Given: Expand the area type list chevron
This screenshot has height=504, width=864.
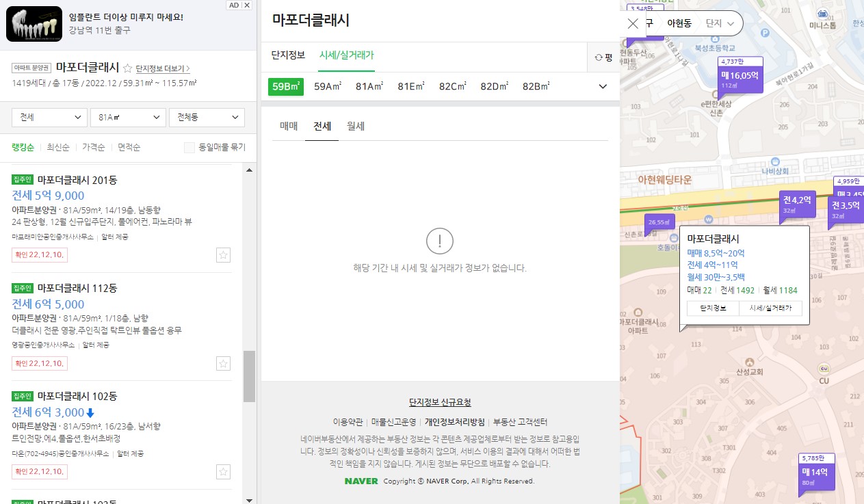Looking at the screenshot, I should point(603,86).
